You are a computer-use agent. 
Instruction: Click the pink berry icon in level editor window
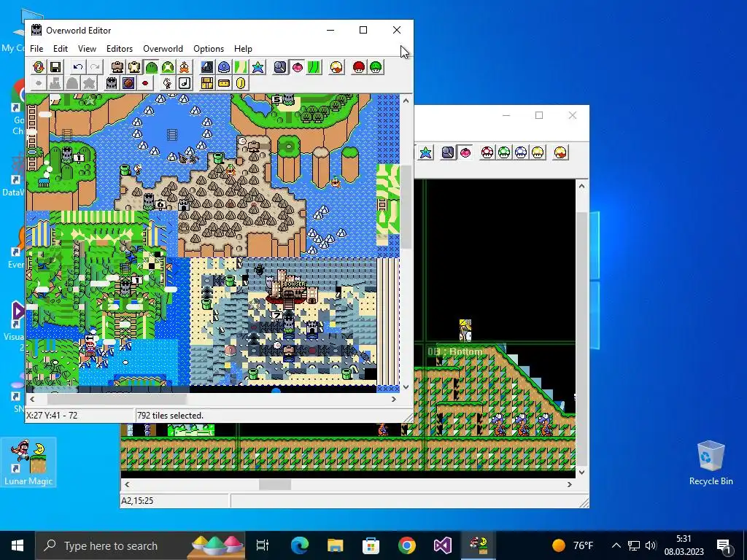pyautogui.click(x=465, y=152)
